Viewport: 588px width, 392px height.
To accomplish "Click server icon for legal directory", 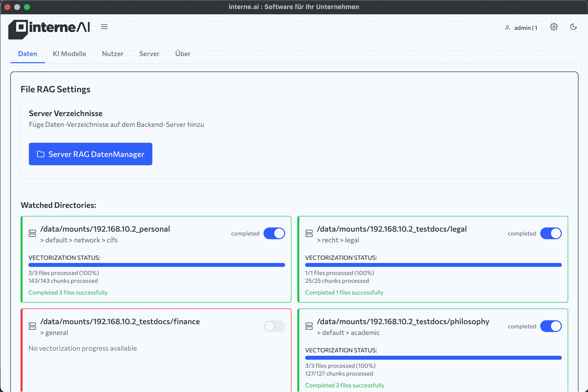I will (309, 233).
